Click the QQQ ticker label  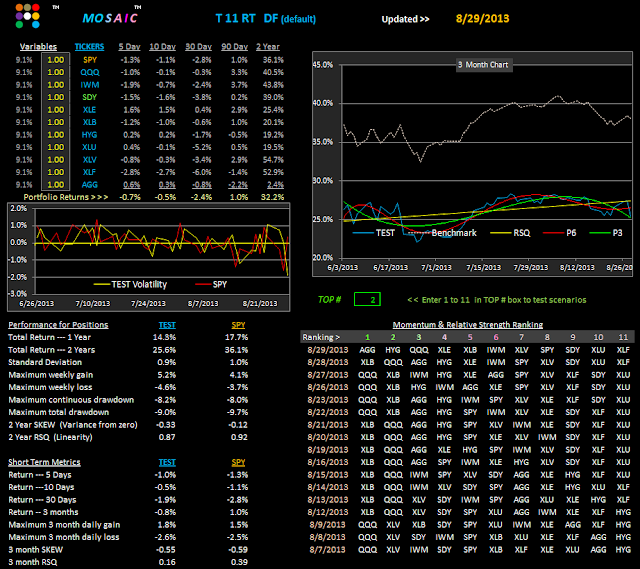click(90, 72)
